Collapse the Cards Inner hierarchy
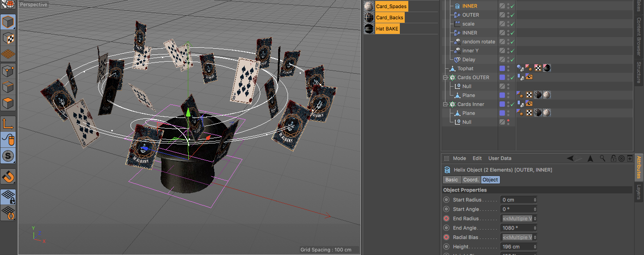Viewport: 644px width, 255px height. click(445, 104)
